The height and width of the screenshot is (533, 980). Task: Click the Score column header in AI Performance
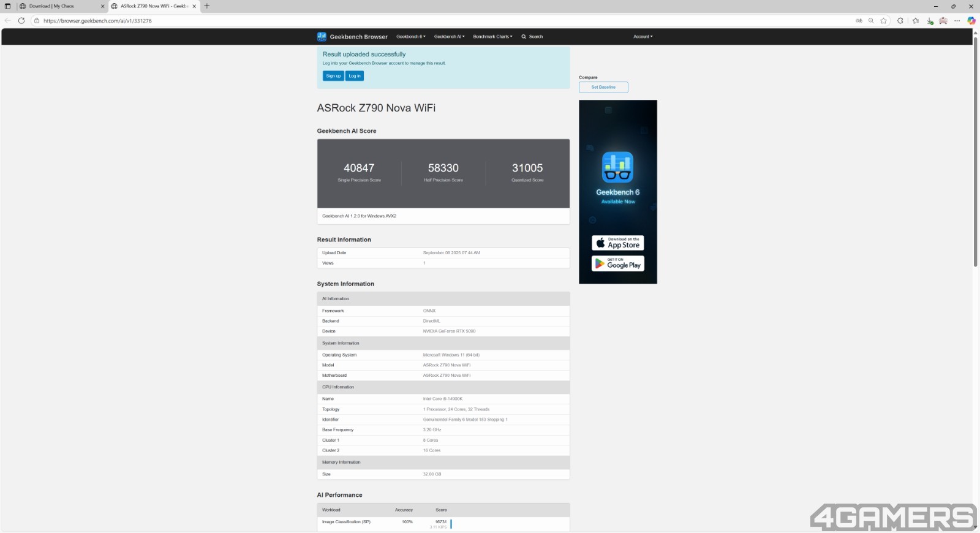[441, 510]
